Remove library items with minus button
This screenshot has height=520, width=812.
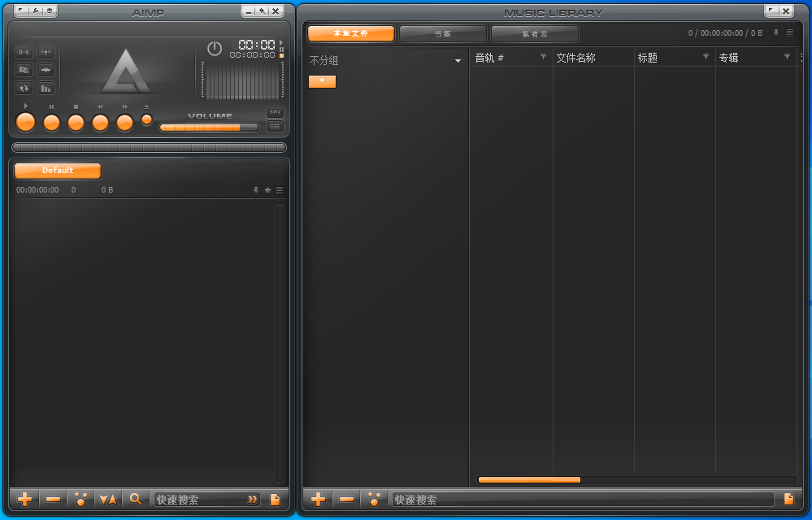click(346, 500)
